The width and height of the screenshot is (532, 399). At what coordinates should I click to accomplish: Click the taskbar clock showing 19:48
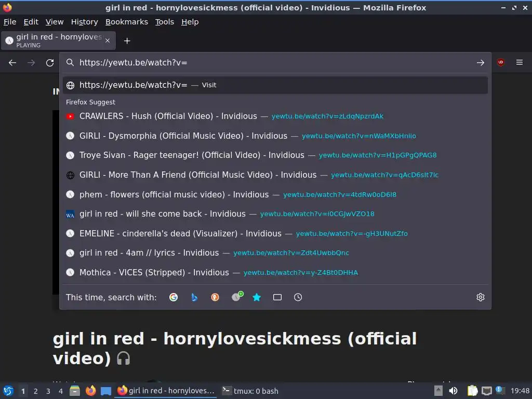(x=520, y=391)
